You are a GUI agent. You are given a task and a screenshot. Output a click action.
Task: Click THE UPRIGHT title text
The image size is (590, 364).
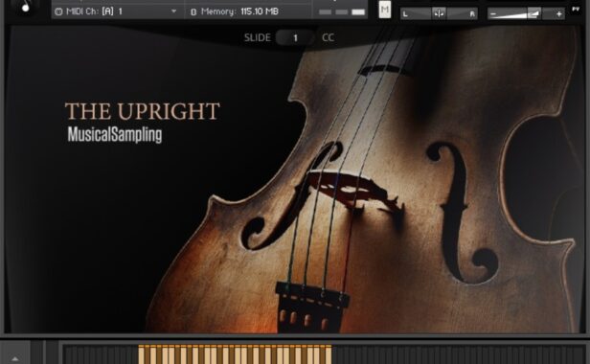coord(142,111)
